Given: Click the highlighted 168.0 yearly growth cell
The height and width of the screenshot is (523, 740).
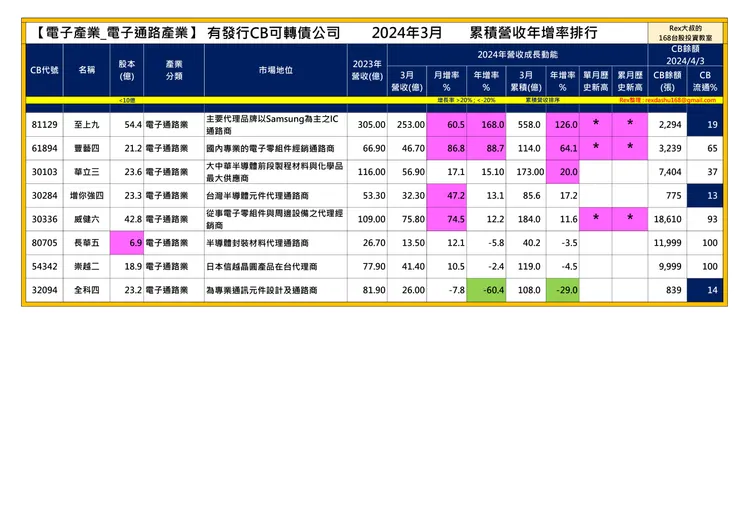Looking at the screenshot, I should coord(486,125).
